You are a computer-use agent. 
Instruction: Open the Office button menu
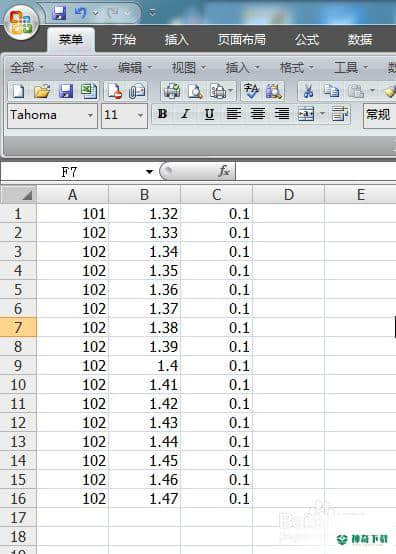[x=21, y=23]
